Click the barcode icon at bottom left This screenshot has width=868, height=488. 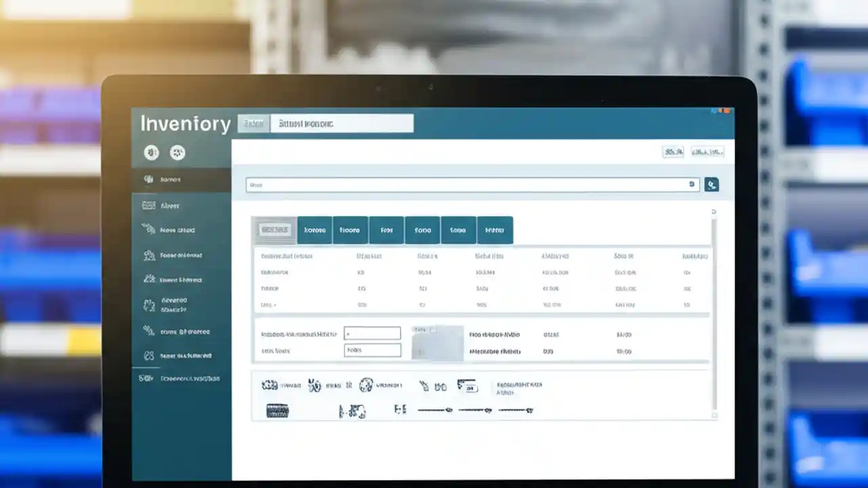(277, 409)
